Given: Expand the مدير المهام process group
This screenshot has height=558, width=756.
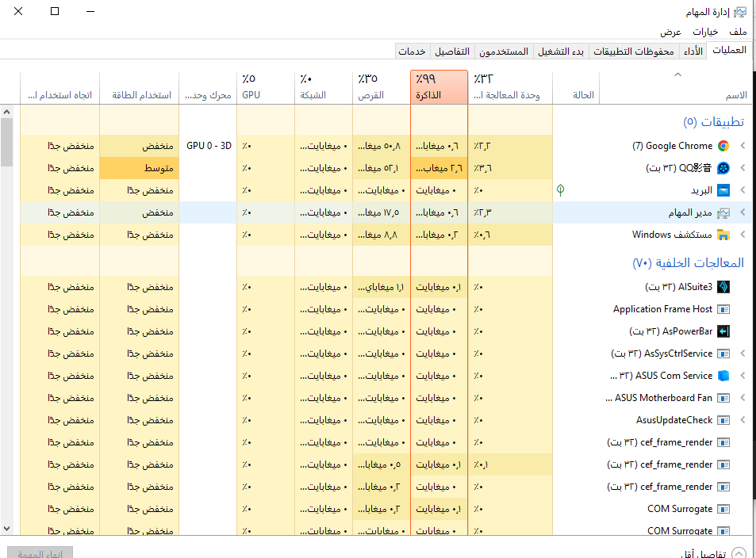Looking at the screenshot, I should click(743, 212).
